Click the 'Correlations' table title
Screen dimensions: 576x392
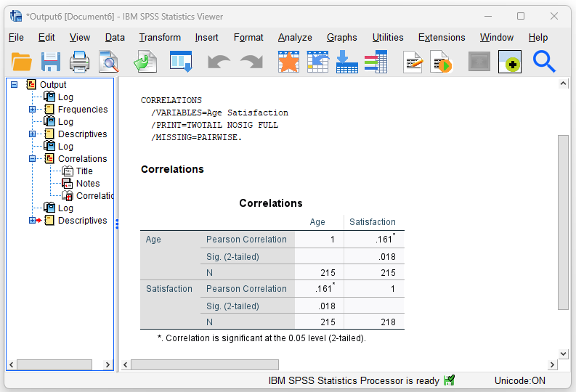(271, 203)
